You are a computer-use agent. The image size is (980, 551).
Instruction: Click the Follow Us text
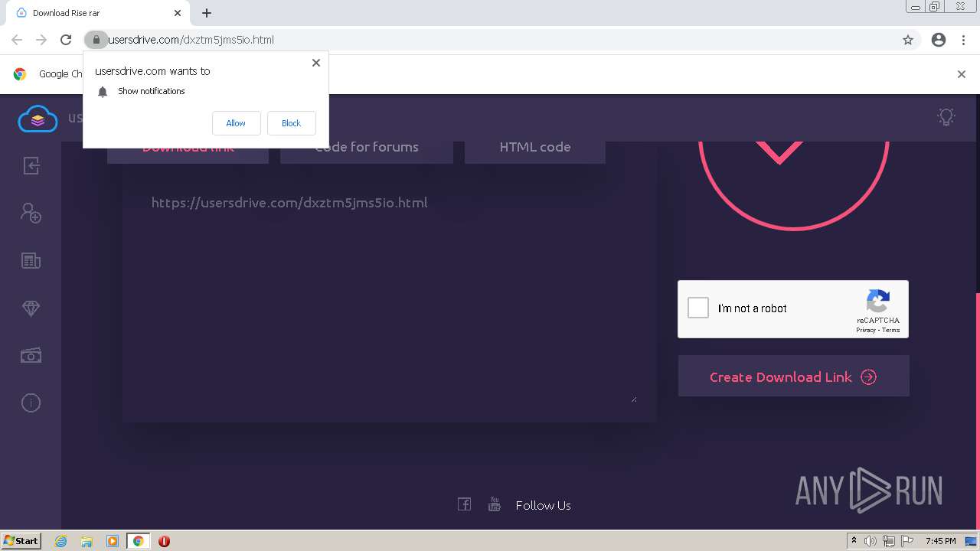(543, 505)
